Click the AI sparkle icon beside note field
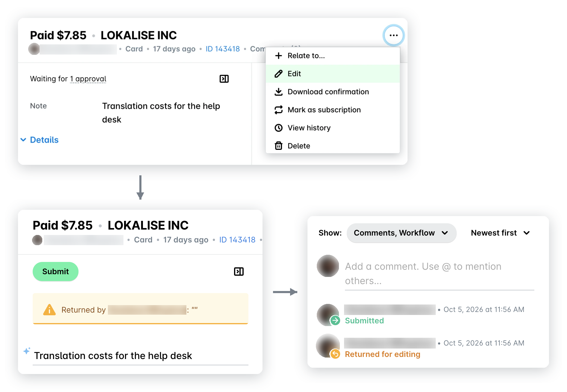Viewport: 567px width, 392px height. coord(27,351)
